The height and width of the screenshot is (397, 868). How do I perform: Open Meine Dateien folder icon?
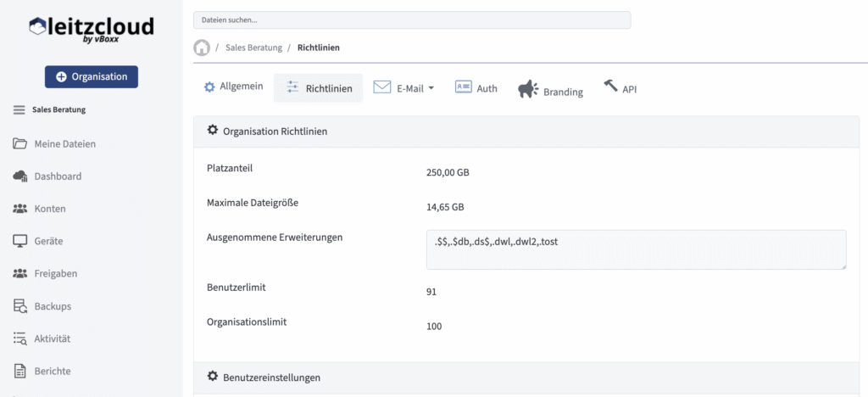(x=20, y=143)
